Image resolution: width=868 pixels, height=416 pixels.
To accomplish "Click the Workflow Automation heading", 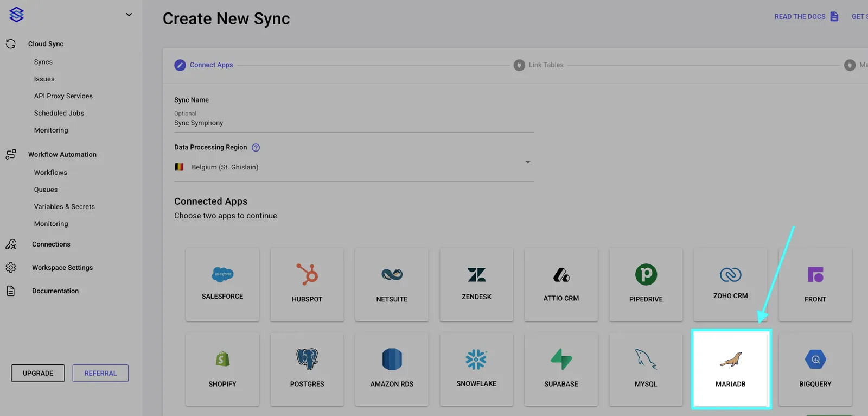I will coord(62,155).
